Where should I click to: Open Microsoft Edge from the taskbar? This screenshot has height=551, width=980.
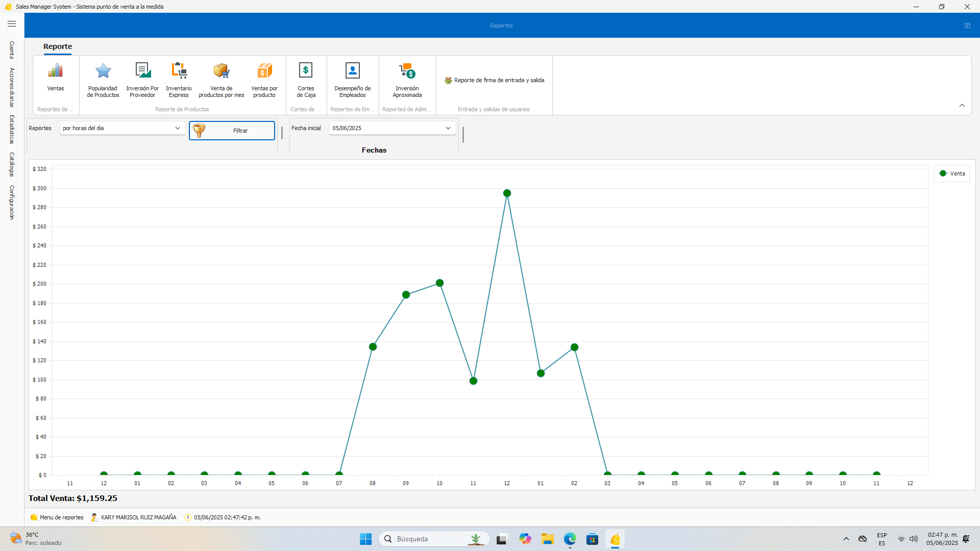pos(570,539)
